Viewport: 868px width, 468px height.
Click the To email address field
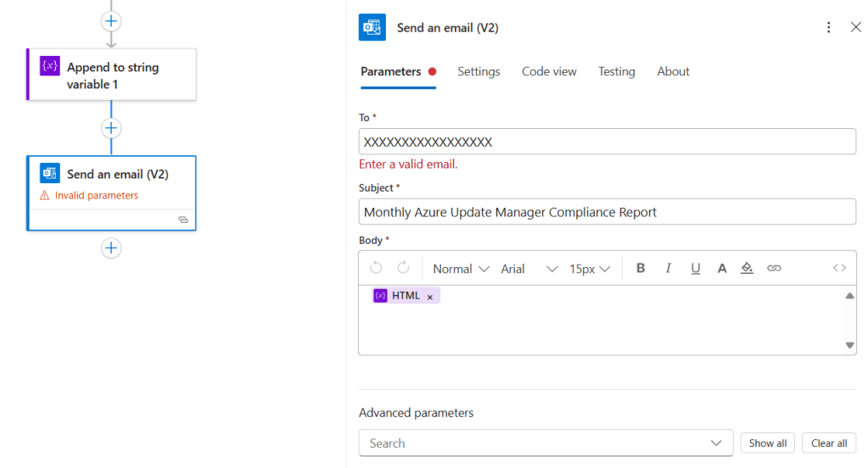pyautogui.click(x=607, y=142)
